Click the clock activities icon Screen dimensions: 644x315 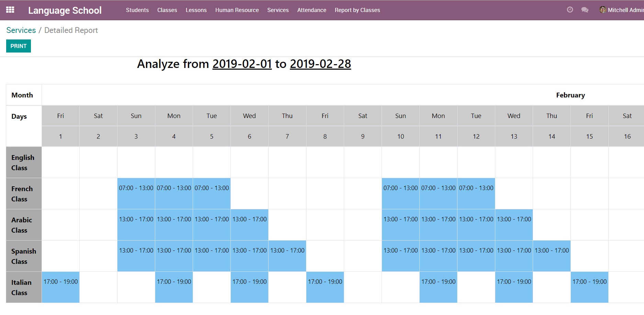pyautogui.click(x=570, y=10)
